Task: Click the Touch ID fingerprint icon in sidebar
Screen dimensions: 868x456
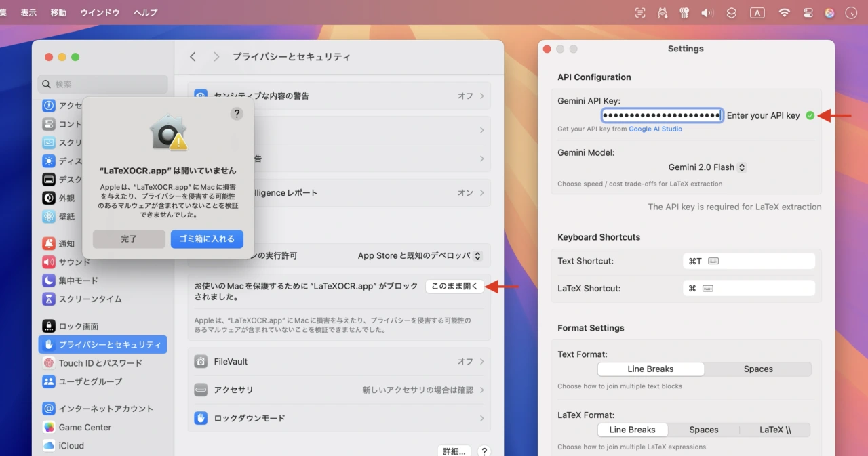Action: pos(49,363)
